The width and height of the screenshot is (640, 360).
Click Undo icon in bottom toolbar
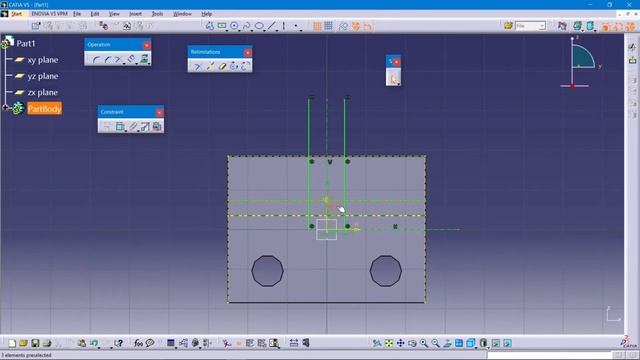[94, 343]
